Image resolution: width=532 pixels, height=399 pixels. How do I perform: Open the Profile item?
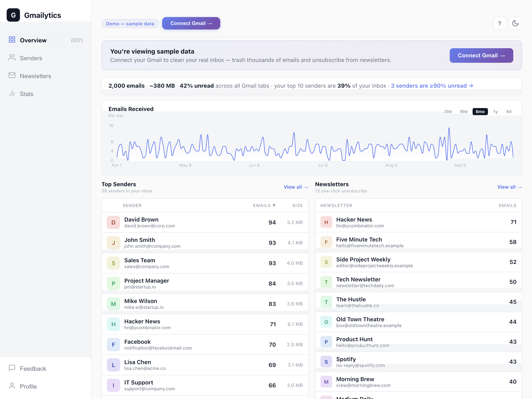(46, 386)
